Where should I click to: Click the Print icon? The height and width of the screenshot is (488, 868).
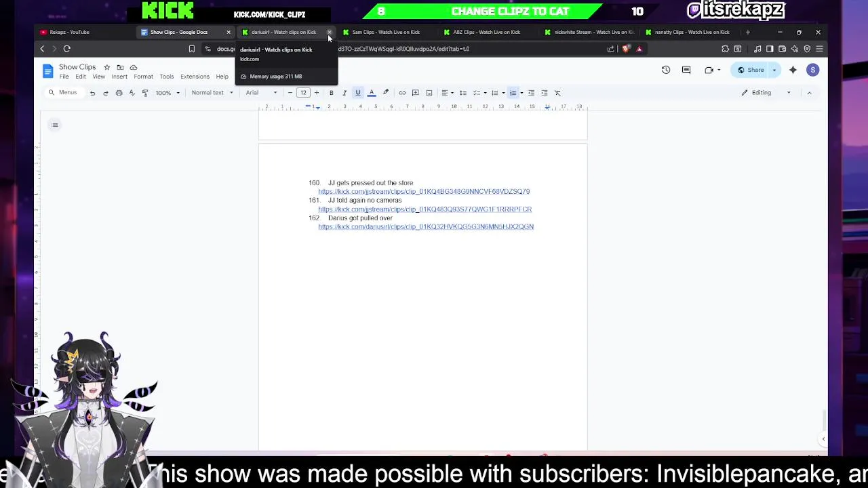(x=119, y=93)
